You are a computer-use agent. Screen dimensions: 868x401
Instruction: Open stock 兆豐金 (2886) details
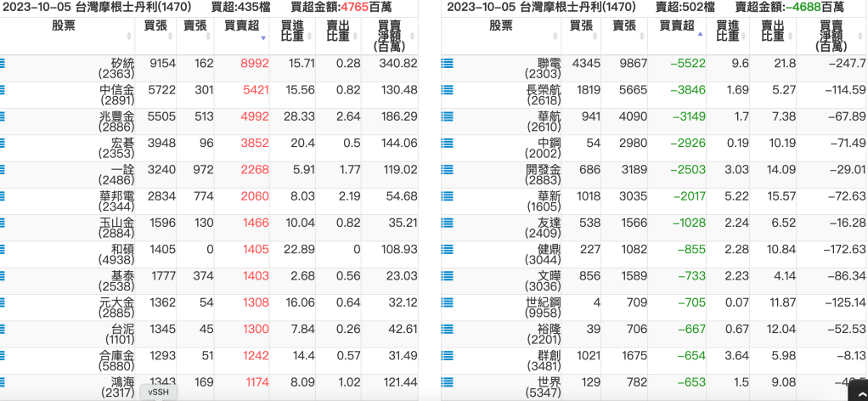pyautogui.click(x=117, y=116)
